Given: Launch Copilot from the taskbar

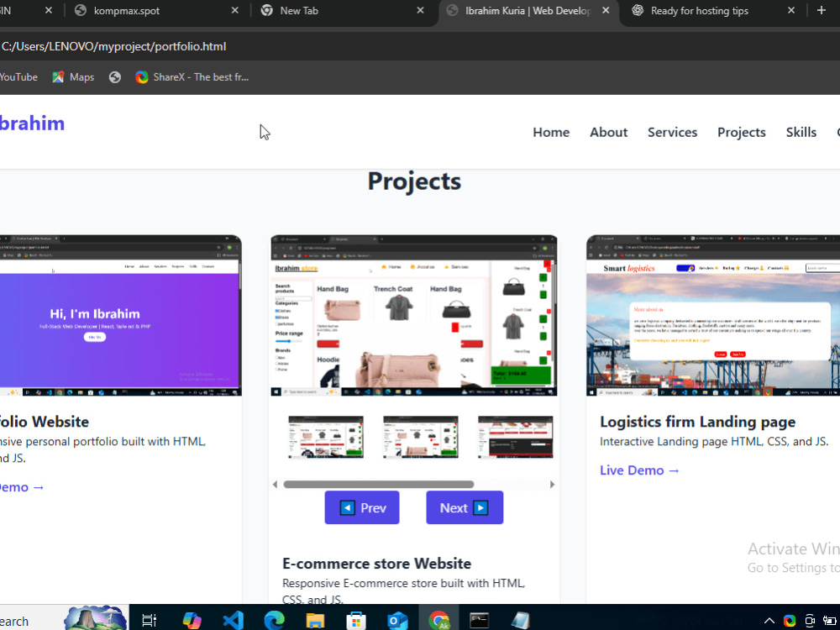Looking at the screenshot, I should [x=192, y=621].
